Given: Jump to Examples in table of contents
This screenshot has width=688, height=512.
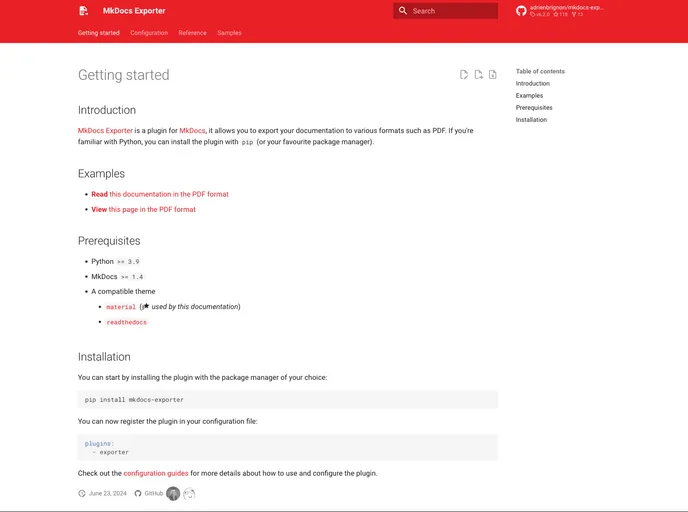Looking at the screenshot, I should [529, 96].
